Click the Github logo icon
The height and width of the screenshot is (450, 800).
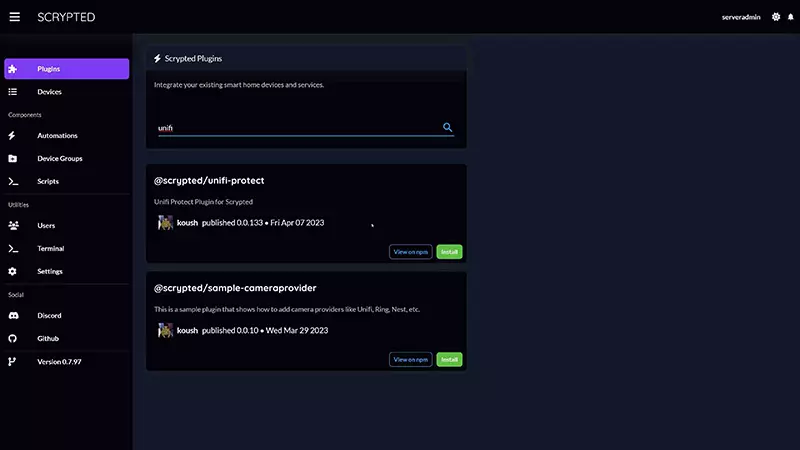(13, 339)
